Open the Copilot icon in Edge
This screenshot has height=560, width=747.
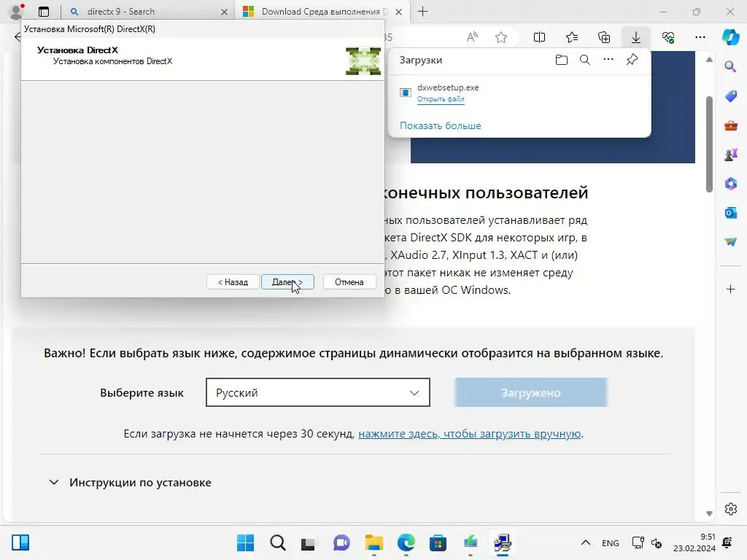(730, 37)
